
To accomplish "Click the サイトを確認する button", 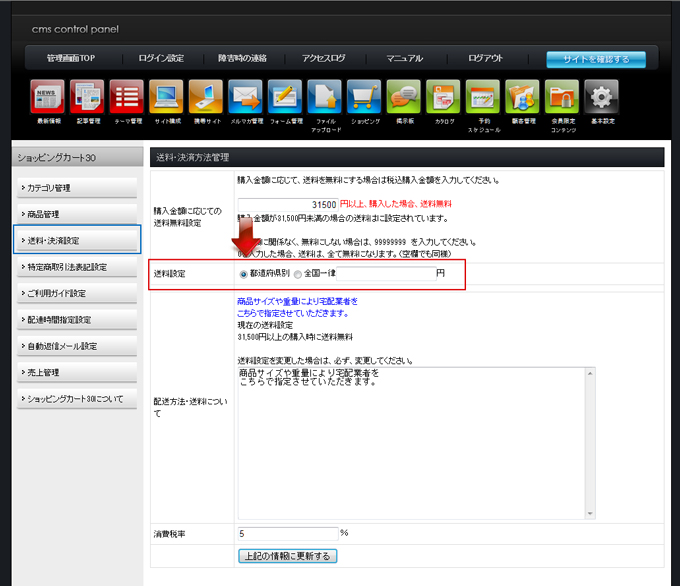I will [x=595, y=59].
